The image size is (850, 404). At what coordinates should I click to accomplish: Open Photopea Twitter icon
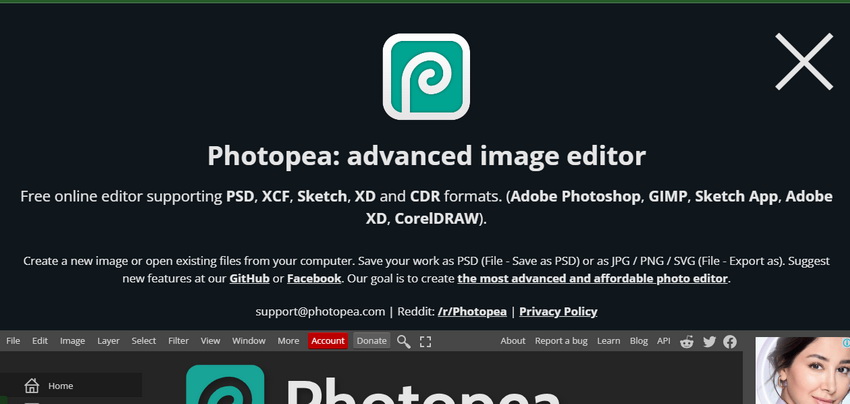point(709,341)
